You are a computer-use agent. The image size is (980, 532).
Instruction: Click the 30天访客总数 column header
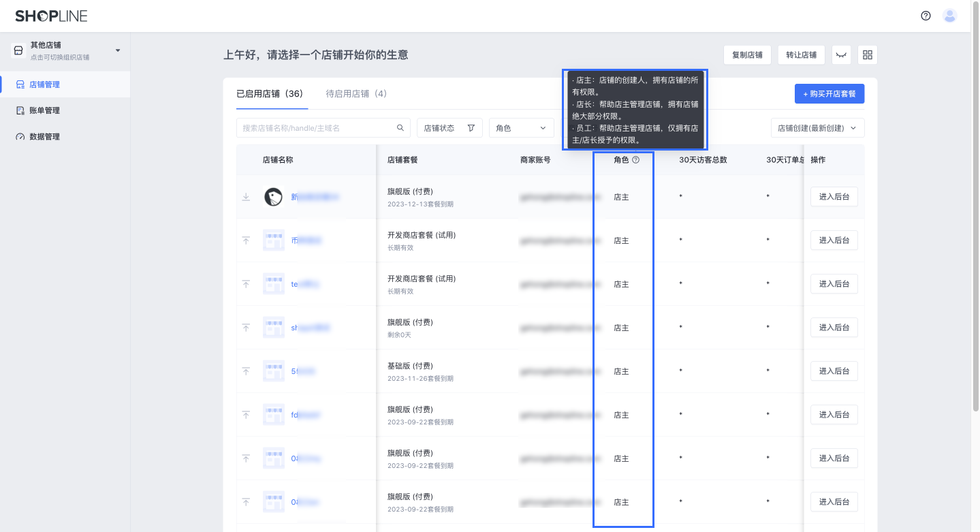coord(704,160)
